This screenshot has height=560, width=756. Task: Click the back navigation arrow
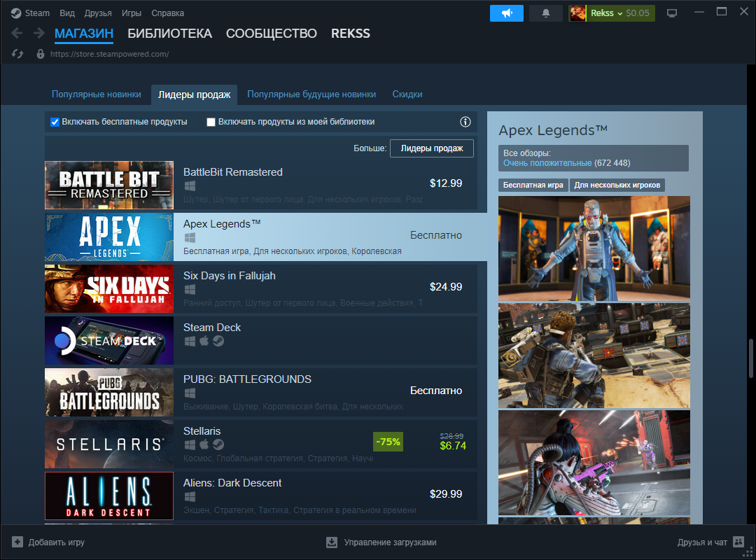[x=15, y=33]
